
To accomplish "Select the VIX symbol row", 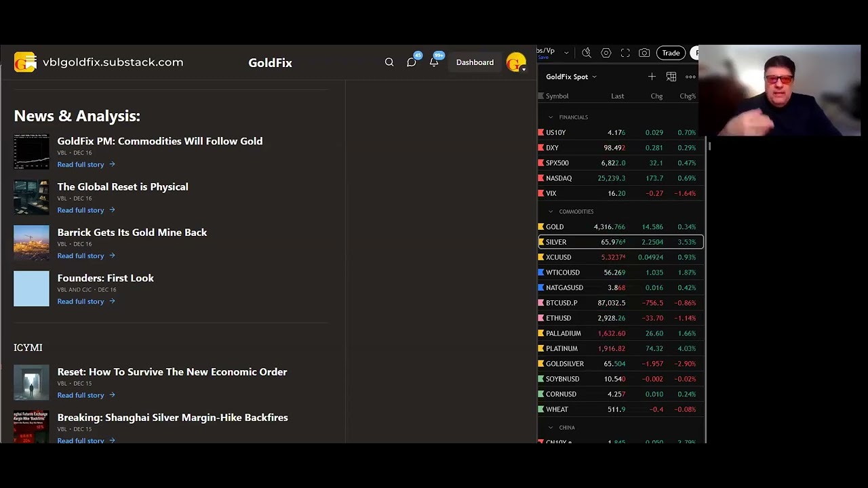I will click(620, 193).
